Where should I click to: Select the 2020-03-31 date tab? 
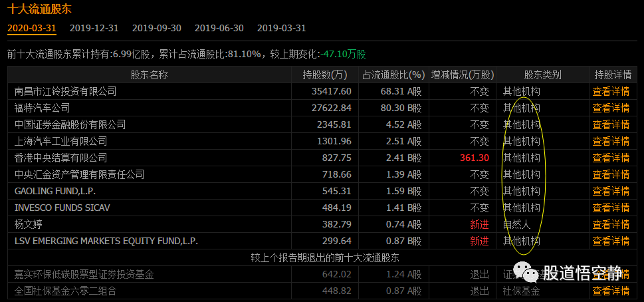pos(32,28)
